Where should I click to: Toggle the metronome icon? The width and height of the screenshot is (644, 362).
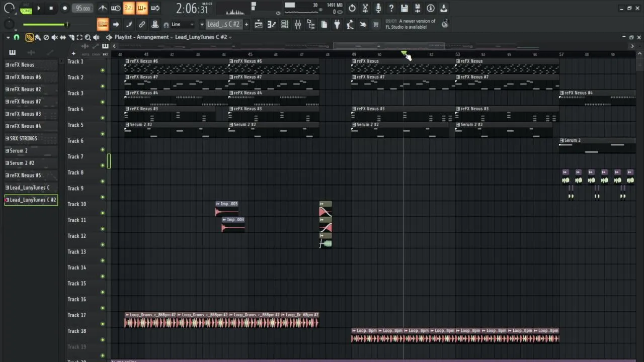click(103, 8)
